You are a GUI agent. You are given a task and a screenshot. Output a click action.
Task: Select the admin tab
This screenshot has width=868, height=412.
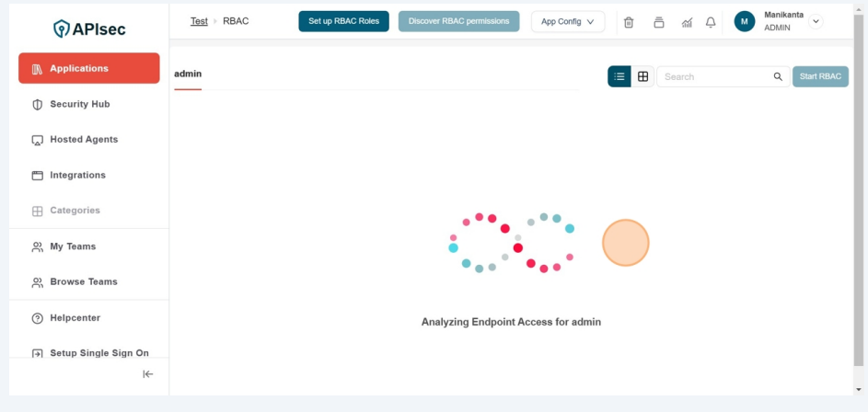[x=188, y=74]
